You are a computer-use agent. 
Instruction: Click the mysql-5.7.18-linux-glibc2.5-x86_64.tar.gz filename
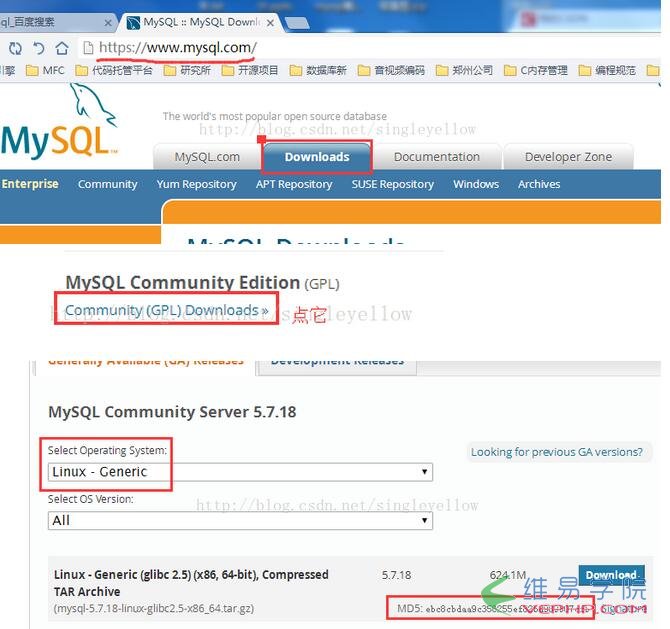pyautogui.click(x=154, y=608)
